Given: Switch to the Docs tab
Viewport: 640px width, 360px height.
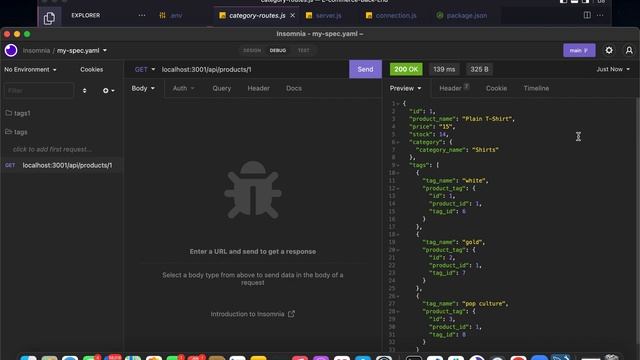Looking at the screenshot, I should [x=294, y=88].
